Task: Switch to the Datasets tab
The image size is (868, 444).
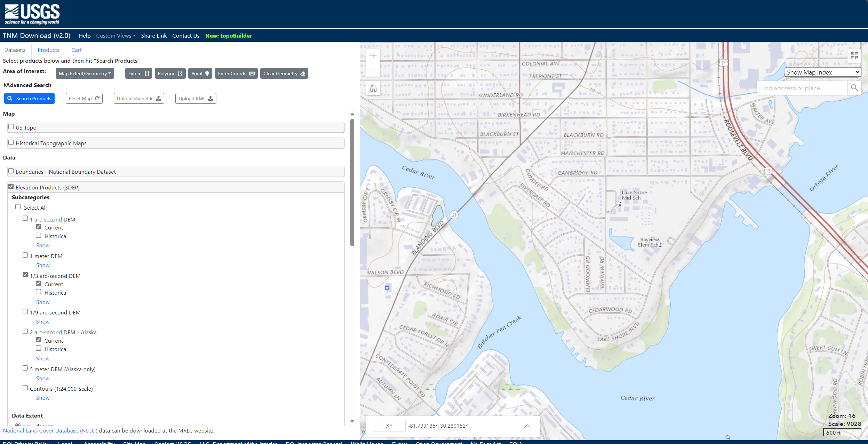Action: [x=15, y=50]
